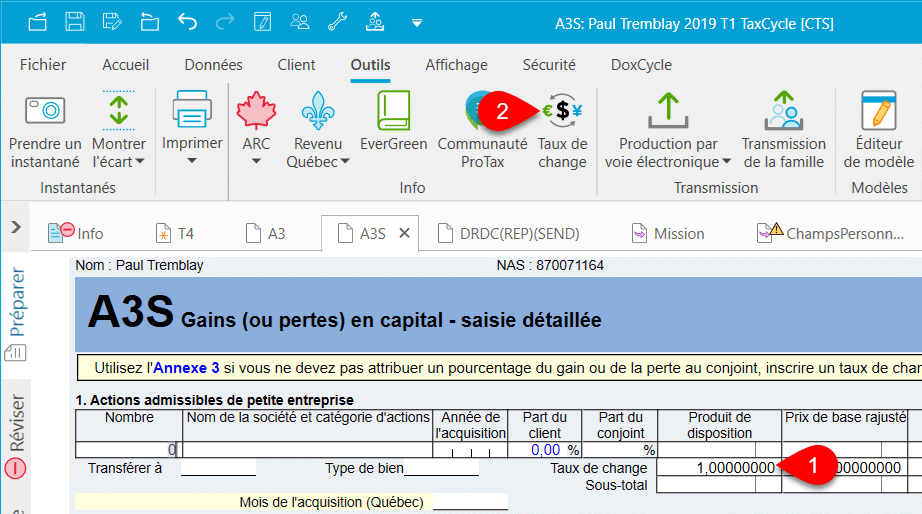The image size is (922, 514).
Task: Click the Redo arrow icon
Action: pyautogui.click(x=225, y=23)
